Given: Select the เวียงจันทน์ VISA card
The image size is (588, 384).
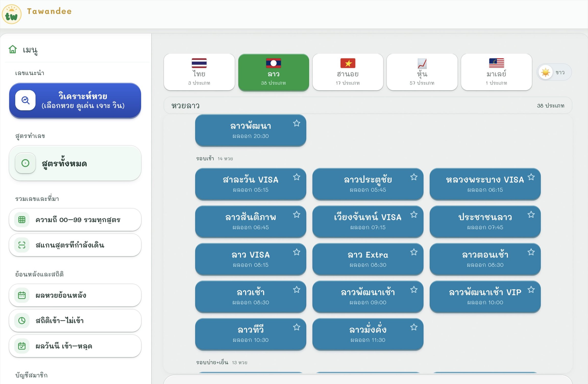Looking at the screenshot, I should click(368, 221).
